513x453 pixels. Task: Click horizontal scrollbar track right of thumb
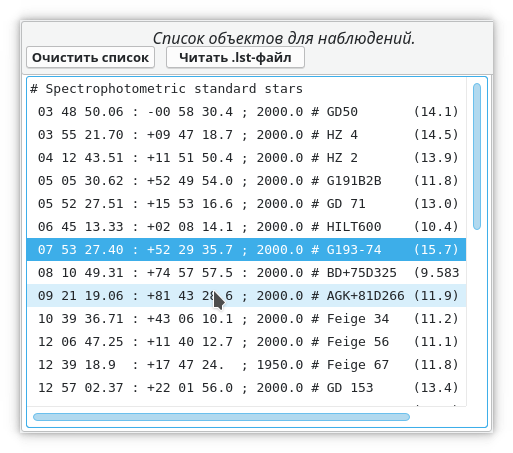437,417
